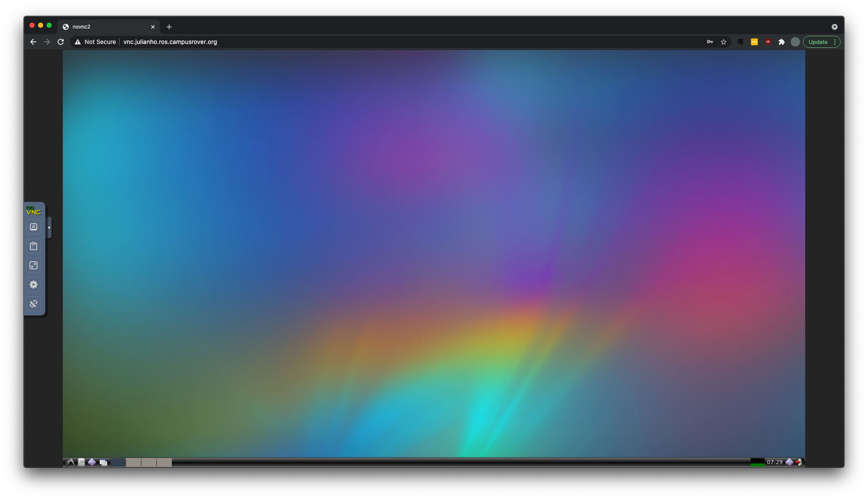Click the green macOS zoom button

pyautogui.click(x=49, y=26)
